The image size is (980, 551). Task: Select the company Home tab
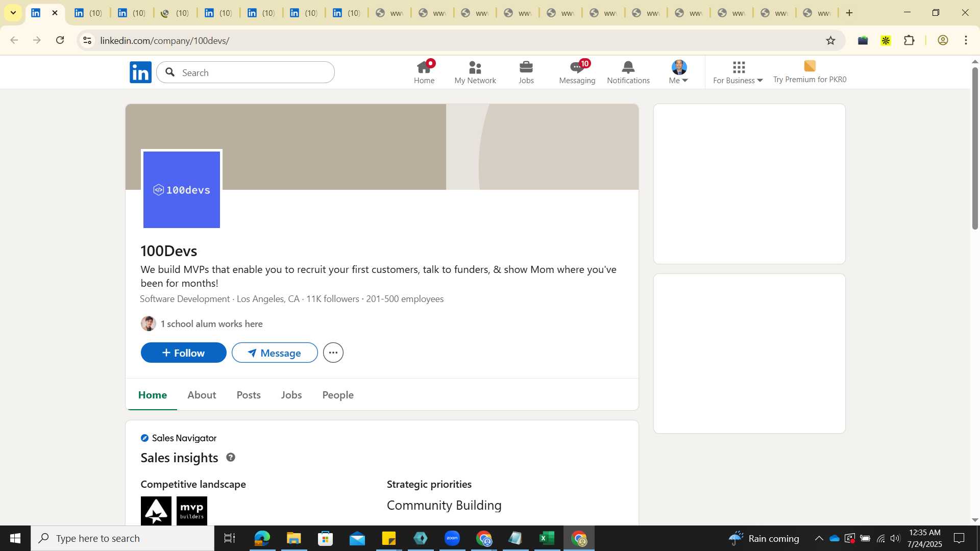[153, 395]
